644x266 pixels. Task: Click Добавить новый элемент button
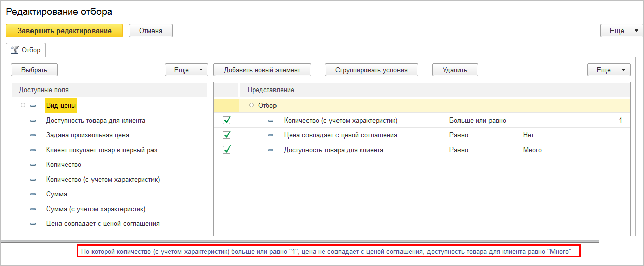[x=262, y=70]
